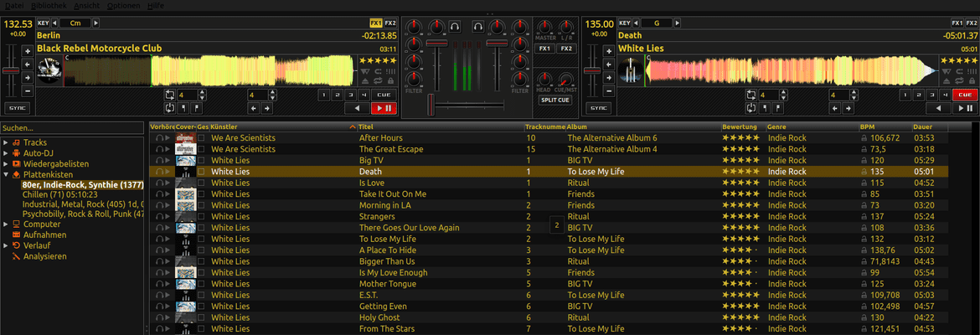This screenshot has width=980, height=335.
Task: Expand the Computer tree node
Action: click(6, 224)
